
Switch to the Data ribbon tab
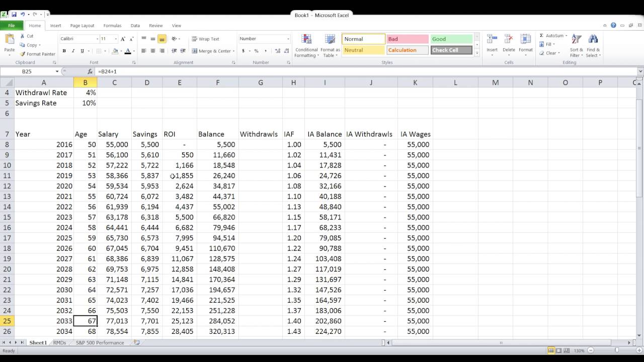click(x=135, y=26)
